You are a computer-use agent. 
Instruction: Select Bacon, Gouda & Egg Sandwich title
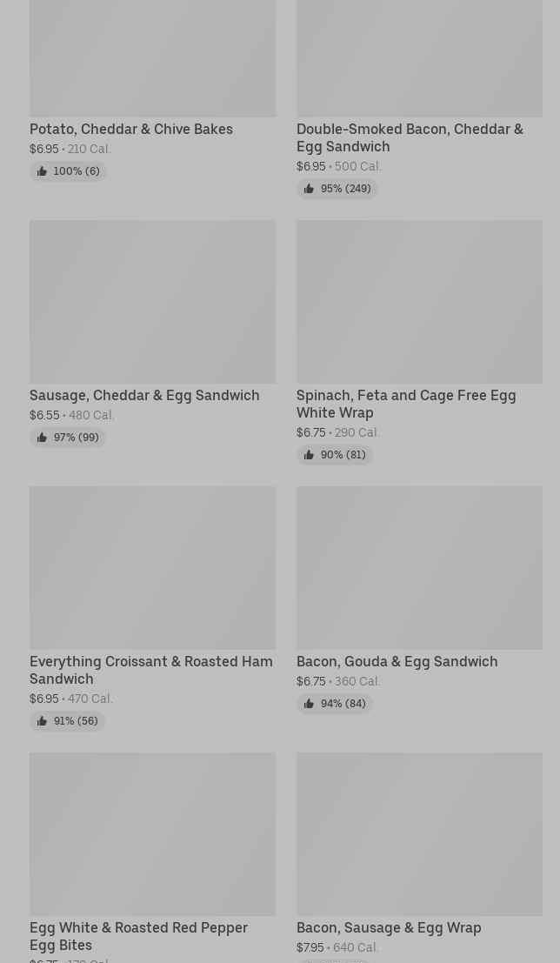click(397, 661)
